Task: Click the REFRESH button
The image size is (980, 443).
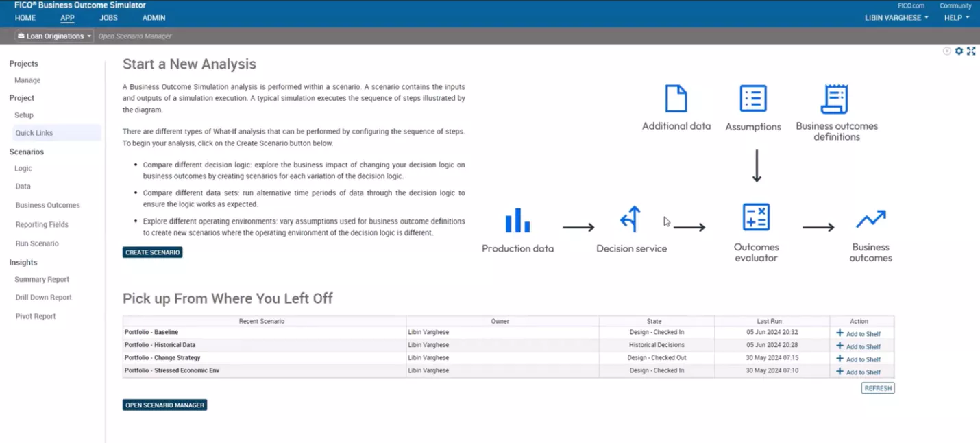Action: (878, 388)
